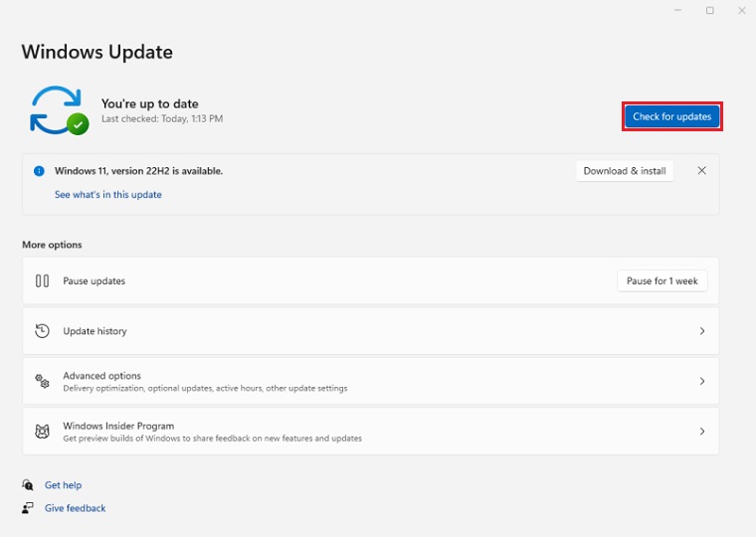
Task: Dismiss the 22H2 available notification
Action: (x=701, y=171)
